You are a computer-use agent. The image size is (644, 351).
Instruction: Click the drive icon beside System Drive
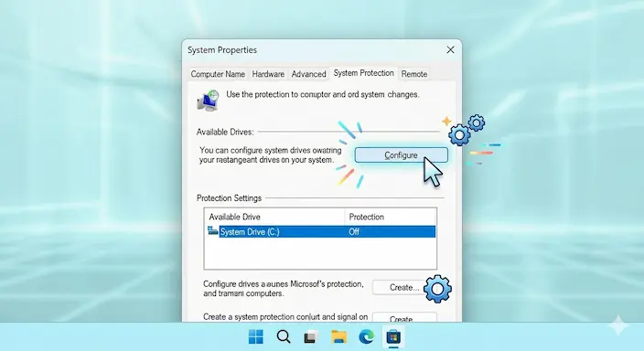(213, 230)
